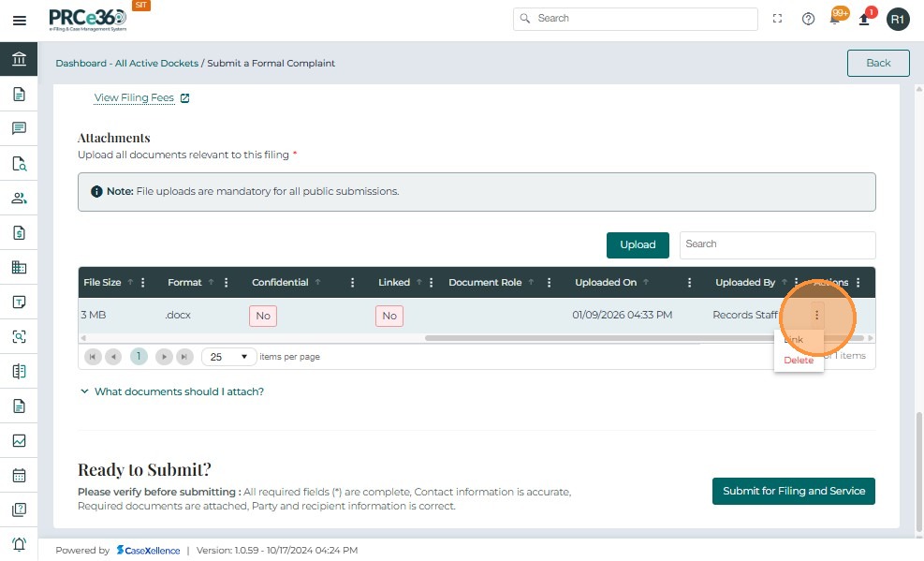Open the calendar sidebar icon
The image size is (924, 561).
(19, 476)
